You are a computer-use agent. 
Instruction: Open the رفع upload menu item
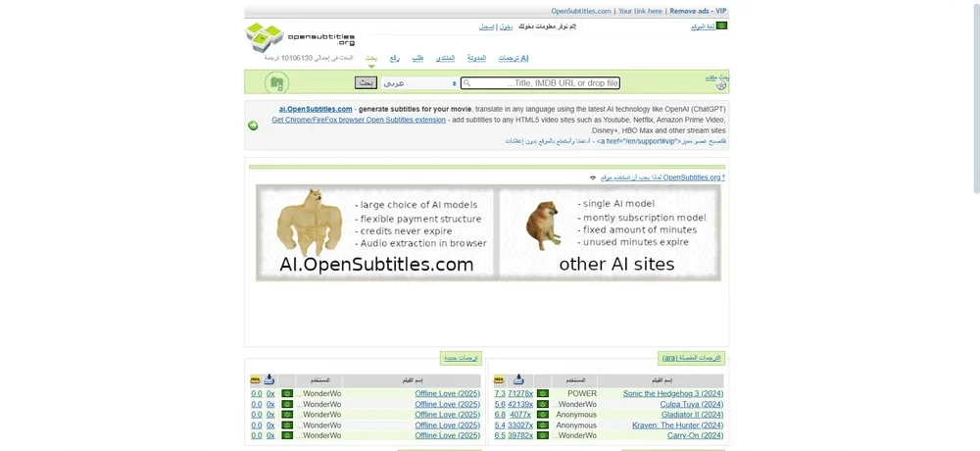394,58
